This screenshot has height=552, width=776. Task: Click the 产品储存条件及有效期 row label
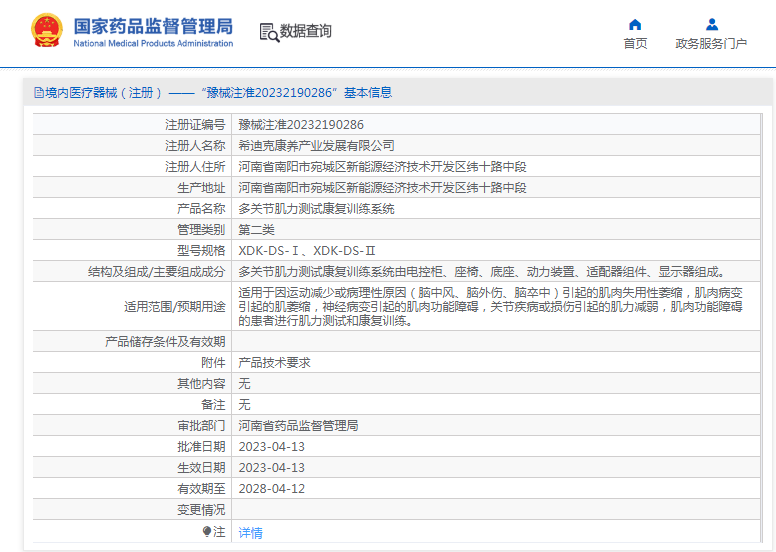click(x=165, y=342)
